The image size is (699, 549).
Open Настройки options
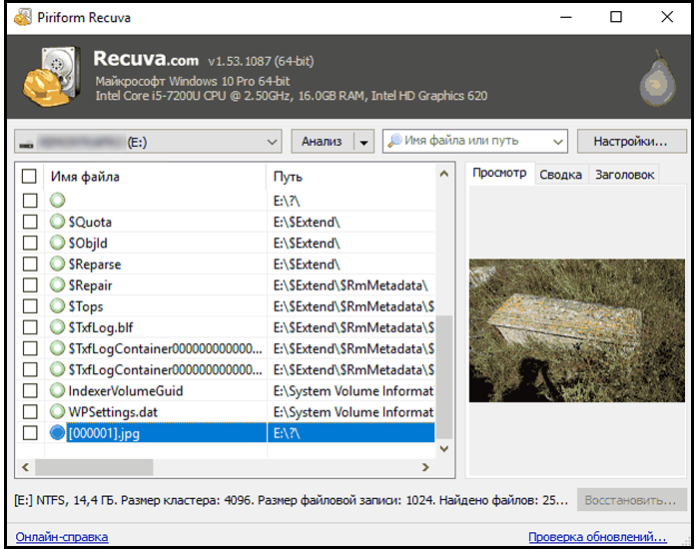(631, 142)
